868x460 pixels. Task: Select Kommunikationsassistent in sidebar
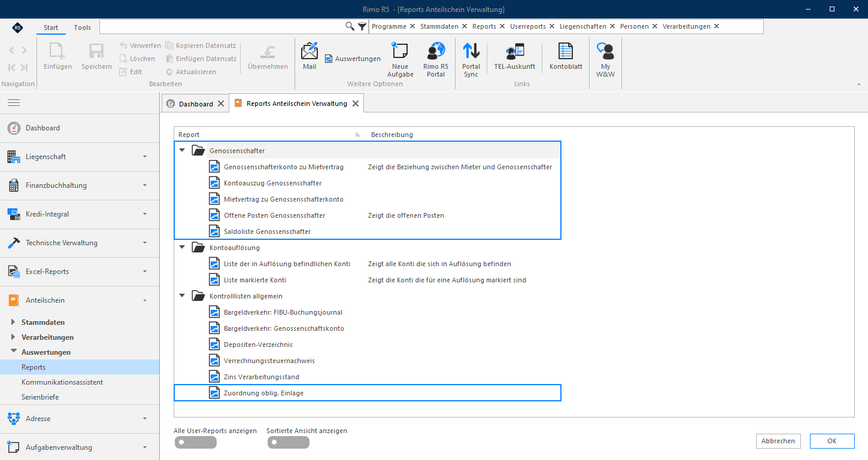pyautogui.click(x=62, y=382)
